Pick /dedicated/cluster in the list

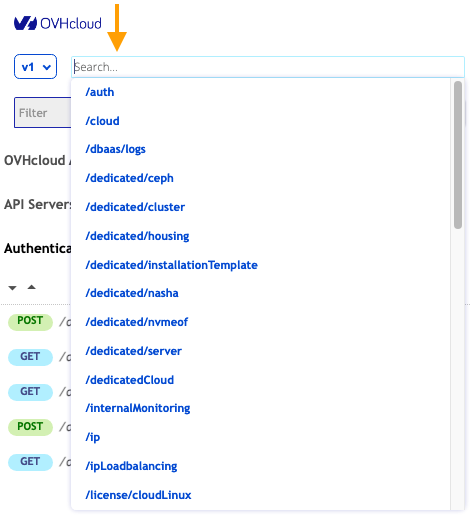135,207
